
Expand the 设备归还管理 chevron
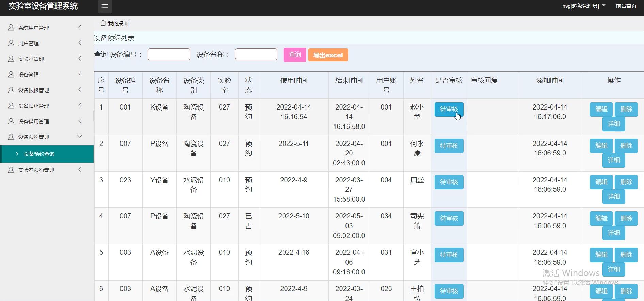coord(80,105)
